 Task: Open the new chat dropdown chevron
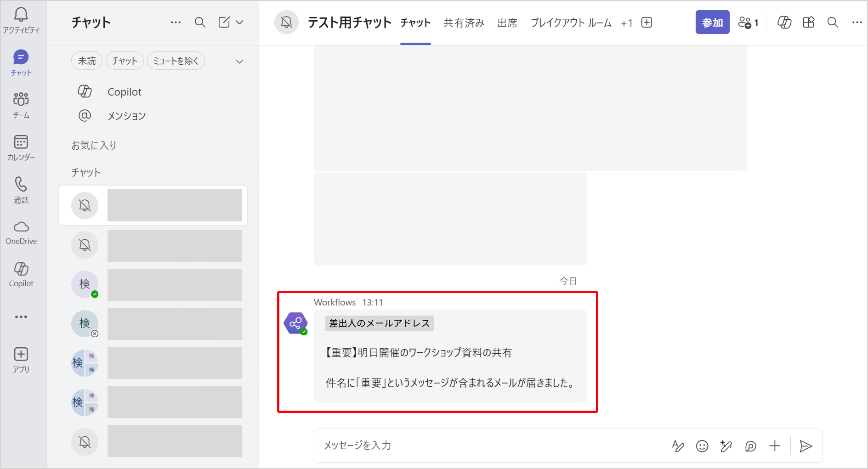pos(239,23)
